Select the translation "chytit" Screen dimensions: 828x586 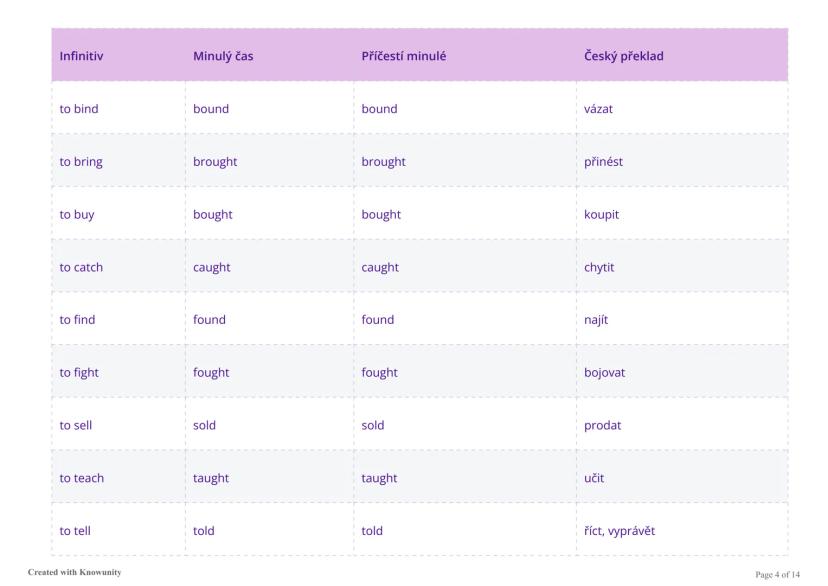click(599, 268)
